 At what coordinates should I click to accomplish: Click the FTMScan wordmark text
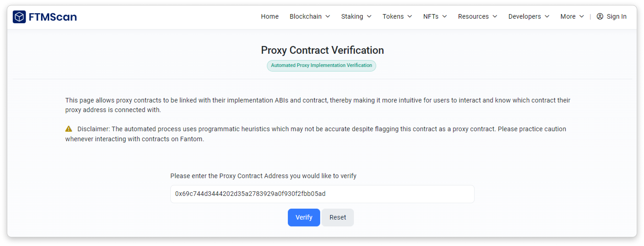tap(53, 17)
